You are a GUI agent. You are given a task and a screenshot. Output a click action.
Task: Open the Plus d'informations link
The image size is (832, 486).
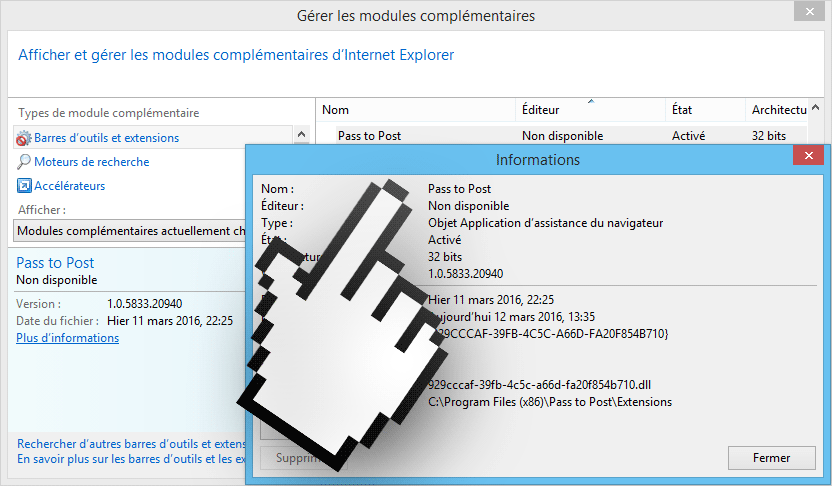click(67, 338)
